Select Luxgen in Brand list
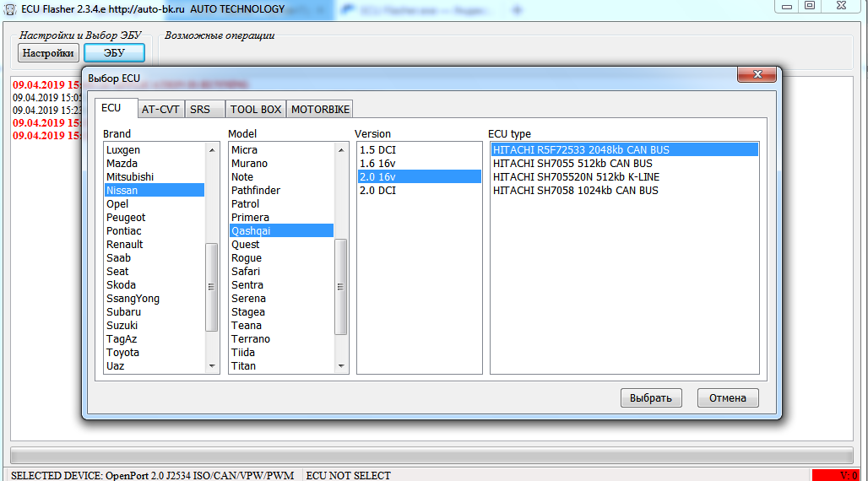Screen dimensions: 868x481 pyautogui.click(x=154, y=150)
